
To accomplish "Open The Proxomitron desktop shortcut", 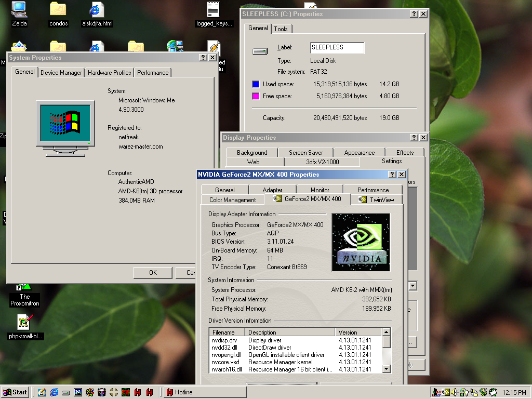I will (24, 295).
